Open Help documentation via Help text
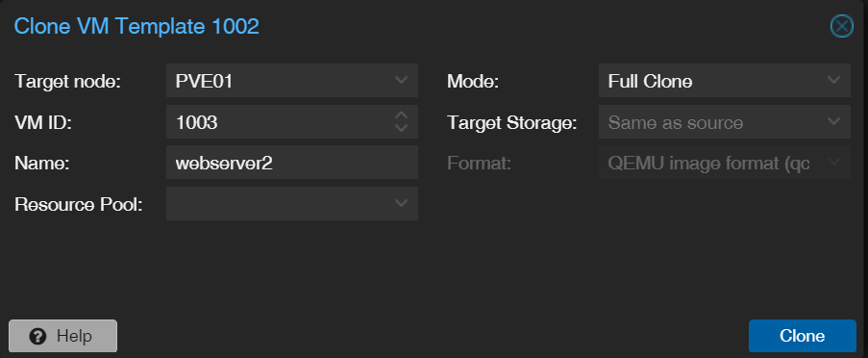 [x=74, y=337]
